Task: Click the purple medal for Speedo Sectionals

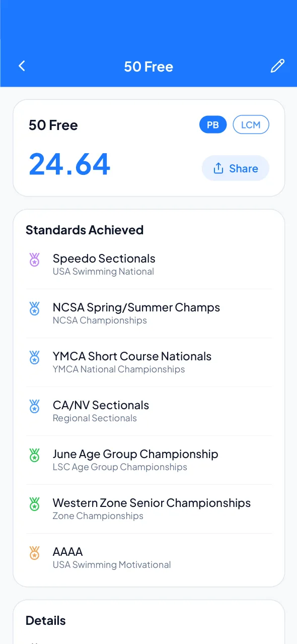Action: click(34, 260)
